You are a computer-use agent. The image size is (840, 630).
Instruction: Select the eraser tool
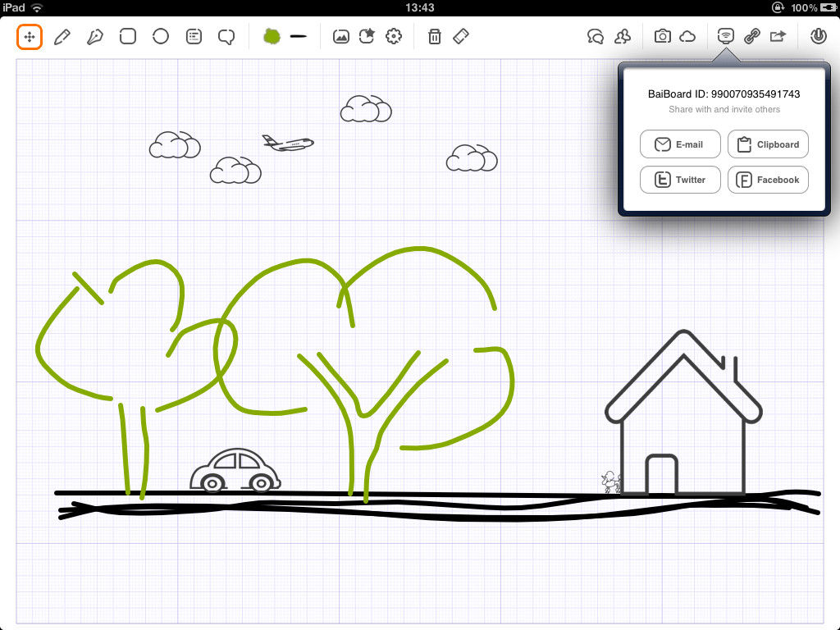461,36
